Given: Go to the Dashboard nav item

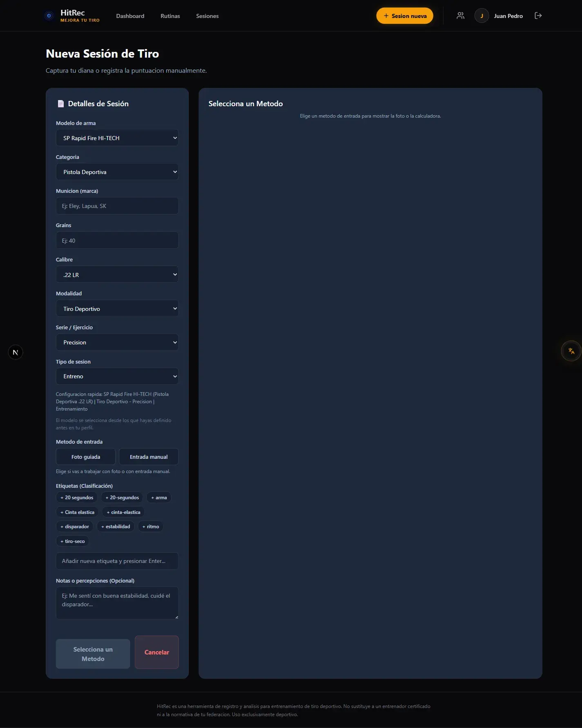Looking at the screenshot, I should pyautogui.click(x=130, y=16).
